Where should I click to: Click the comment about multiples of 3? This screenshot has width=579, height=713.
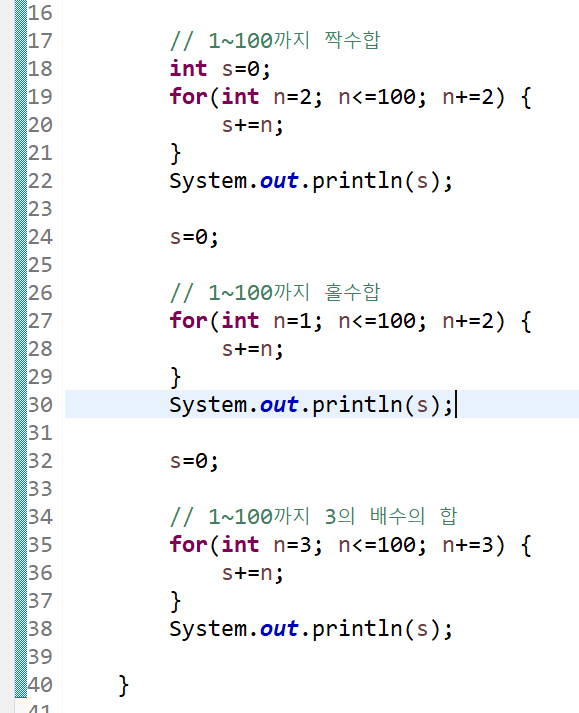[x=313, y=517]
